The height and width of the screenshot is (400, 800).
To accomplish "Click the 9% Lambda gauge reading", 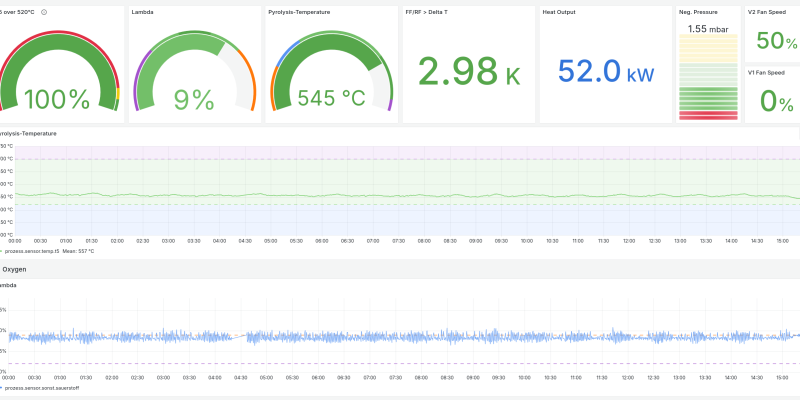I will tap(193, 99).
